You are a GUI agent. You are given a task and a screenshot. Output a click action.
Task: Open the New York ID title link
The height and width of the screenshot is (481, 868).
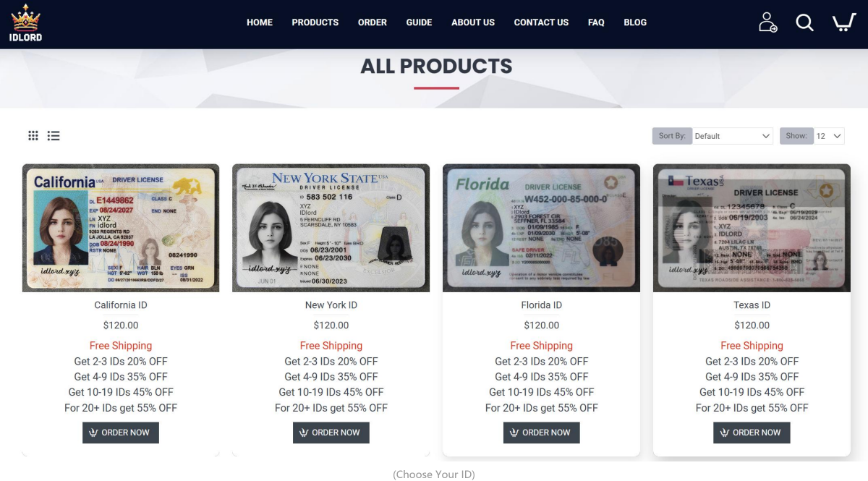pyautogui.click(x=331, y=305)
